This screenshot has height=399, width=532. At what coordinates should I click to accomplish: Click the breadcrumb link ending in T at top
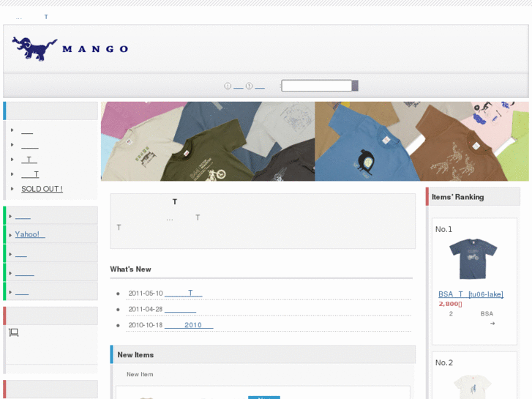[x=45, y=17]
